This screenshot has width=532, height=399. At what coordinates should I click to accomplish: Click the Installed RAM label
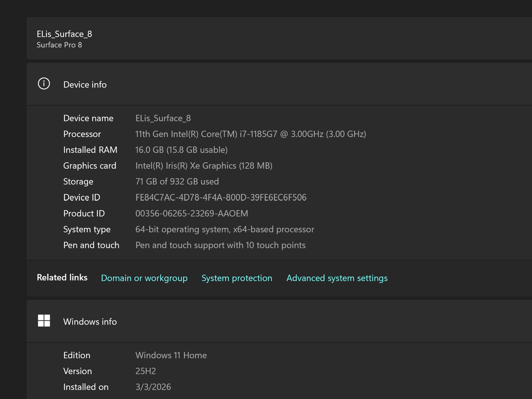click(90, 150)
